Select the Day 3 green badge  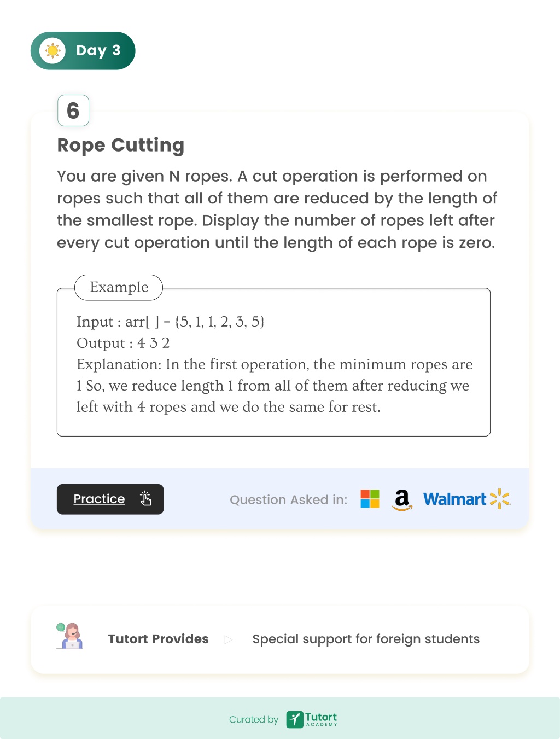pyautogui.click(x=83, y=51)
